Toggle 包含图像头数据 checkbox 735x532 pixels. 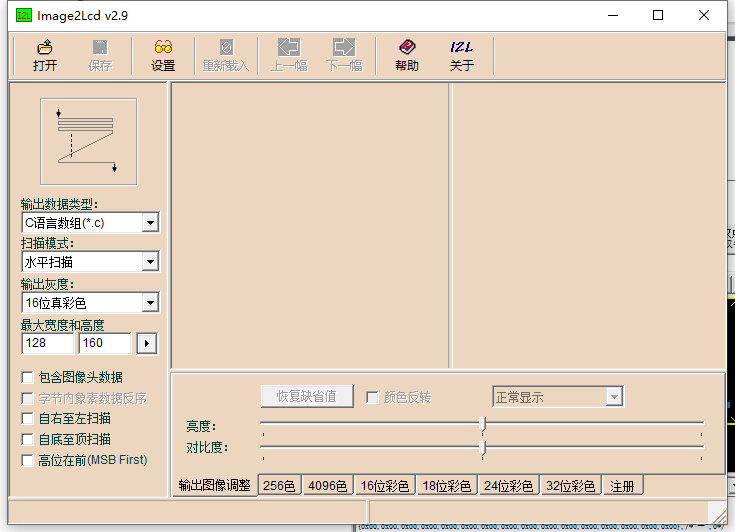28,377
